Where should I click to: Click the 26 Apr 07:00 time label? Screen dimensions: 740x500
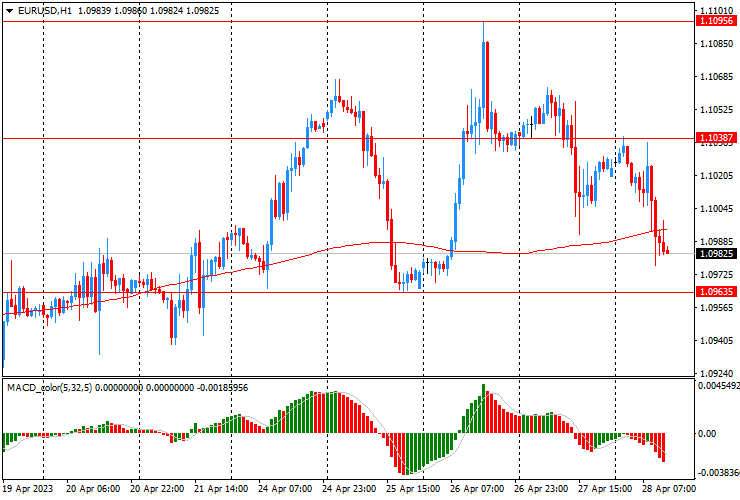[477, 489]
